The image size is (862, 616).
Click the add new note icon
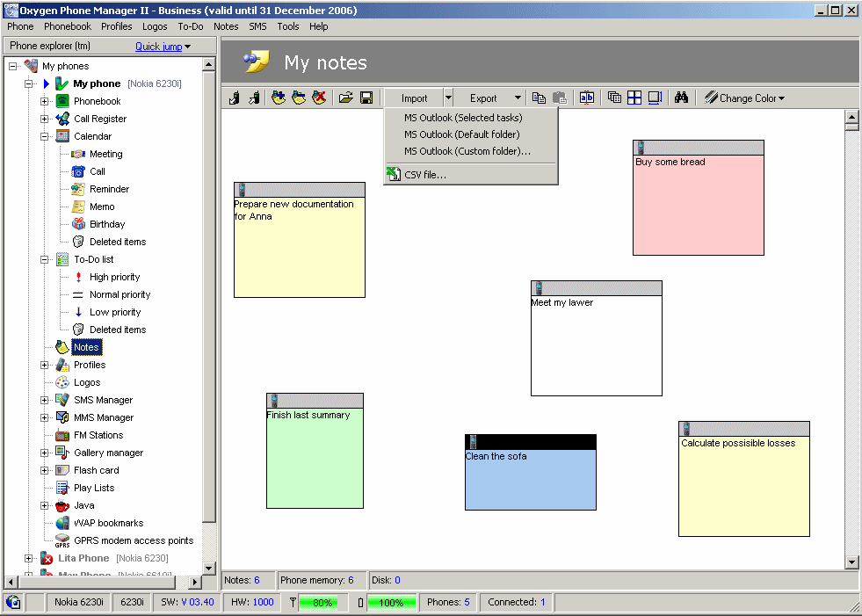(279, 98)
